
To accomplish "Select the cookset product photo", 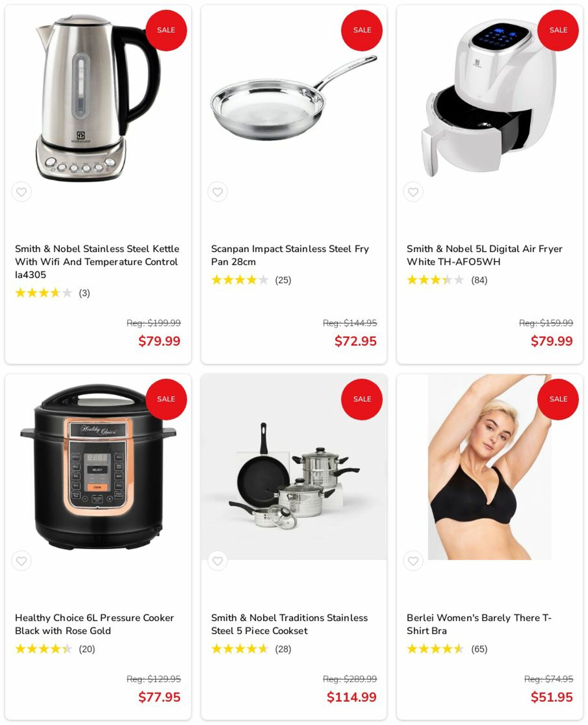I will pos(294,467).
